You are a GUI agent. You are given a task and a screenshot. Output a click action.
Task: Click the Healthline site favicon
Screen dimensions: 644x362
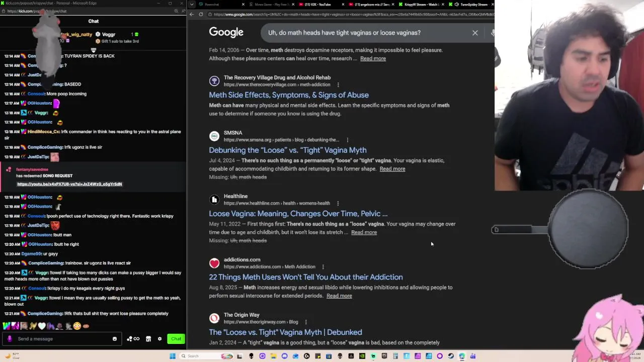coord(214,200)
